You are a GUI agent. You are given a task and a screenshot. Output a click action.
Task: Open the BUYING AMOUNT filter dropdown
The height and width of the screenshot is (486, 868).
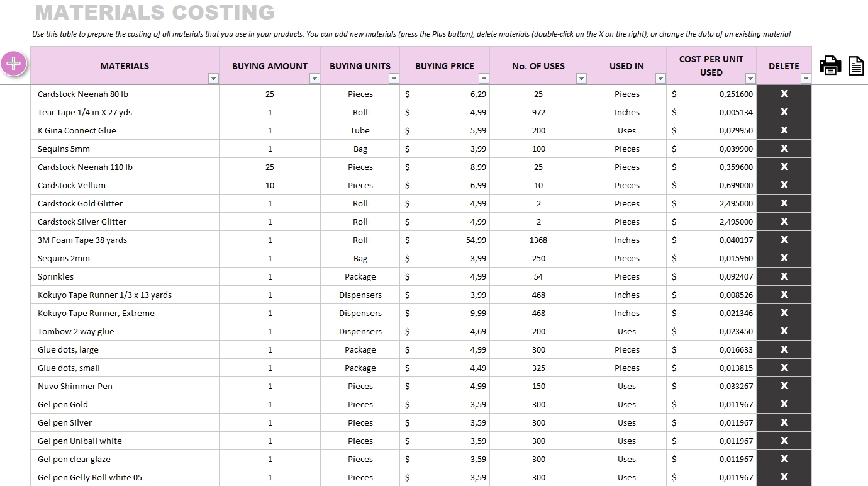point(314,78)
